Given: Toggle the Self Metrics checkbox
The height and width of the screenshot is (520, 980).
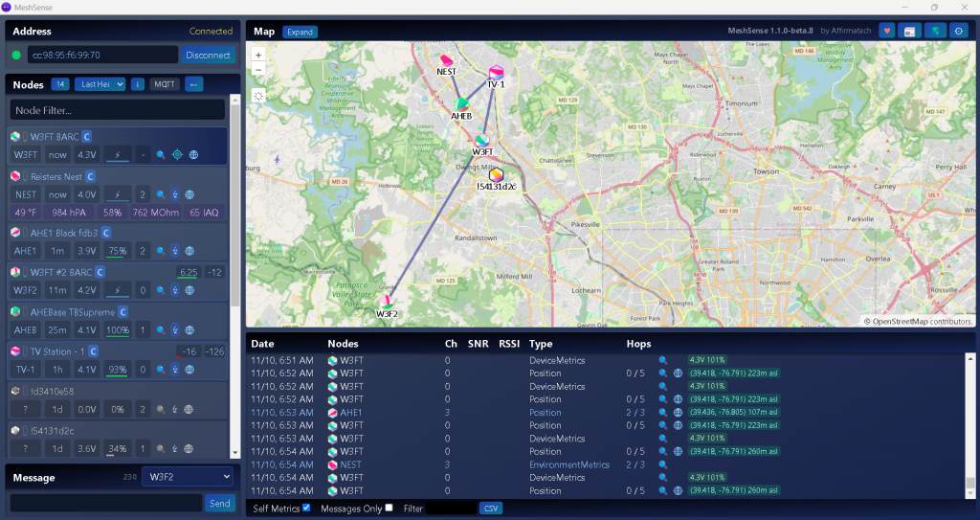Looking at the screenshot, I should tap(306, 508).
